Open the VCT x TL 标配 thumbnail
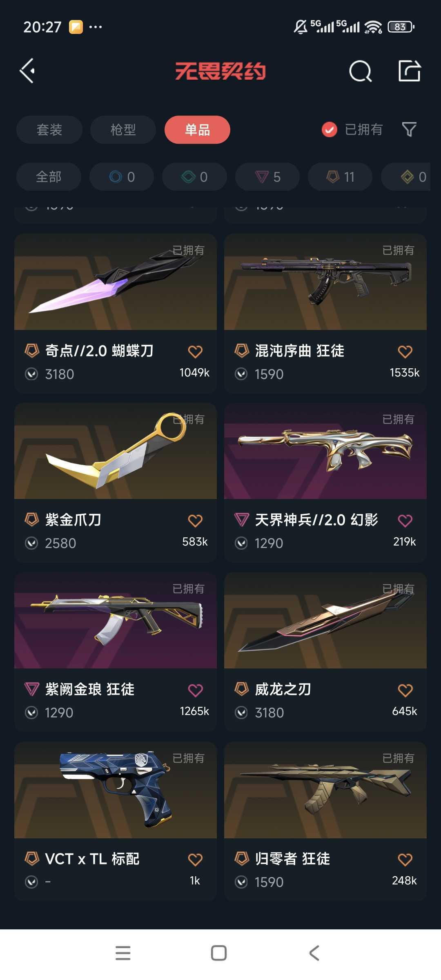 pos(116,791)
